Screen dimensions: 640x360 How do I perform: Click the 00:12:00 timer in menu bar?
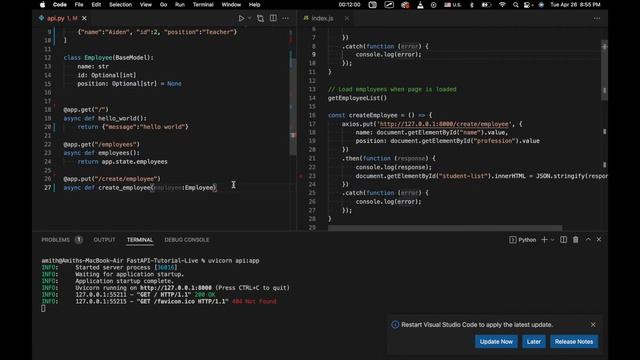click(349, 4)
